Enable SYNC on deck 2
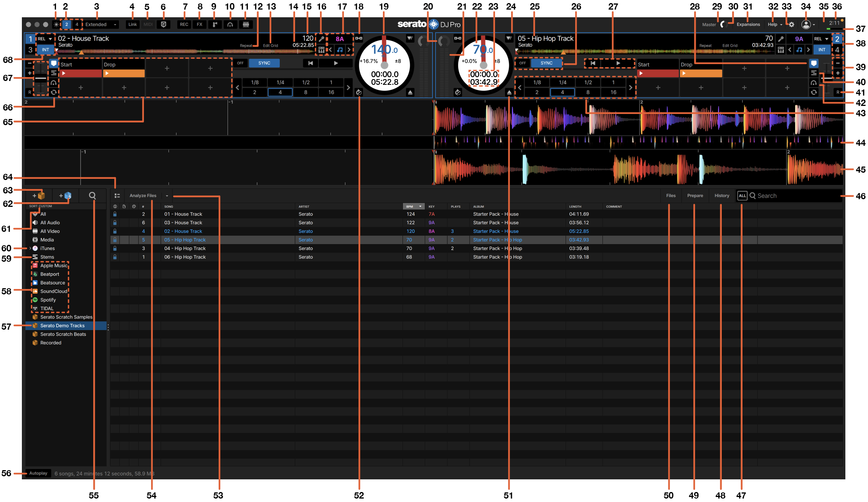Screen dimensions: 868x502 [546, 63]
